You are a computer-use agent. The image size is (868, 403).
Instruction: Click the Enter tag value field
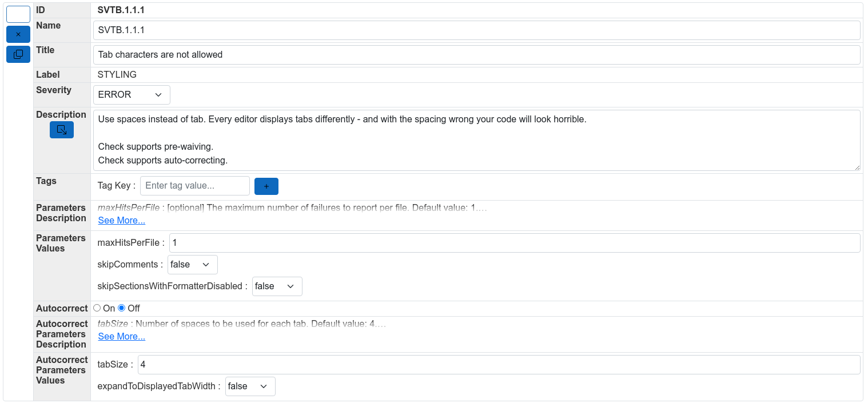[x=194, y=185]
